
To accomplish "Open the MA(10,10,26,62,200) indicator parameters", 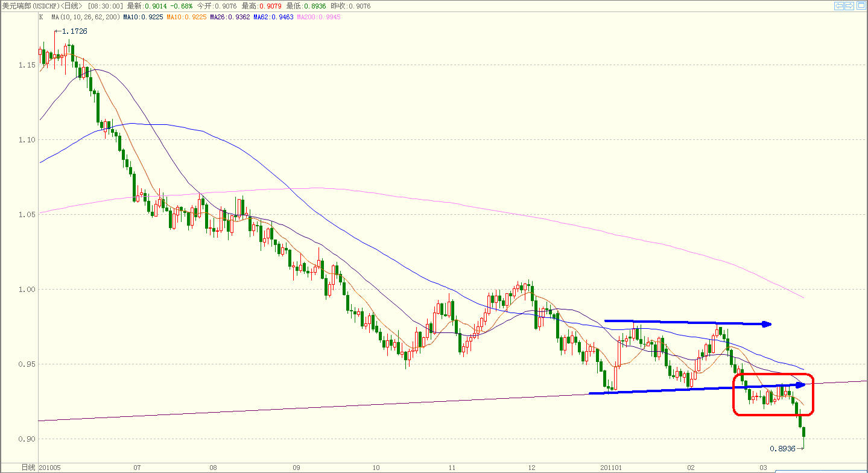I will tap(86, 17).
